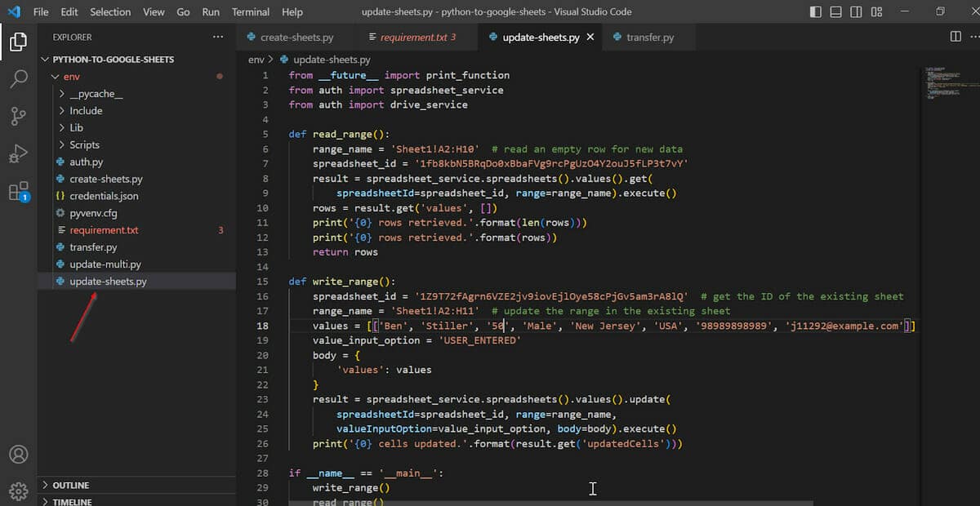Open the Extensions view
This screenshot has width=980, height=506.
(18, 192)
